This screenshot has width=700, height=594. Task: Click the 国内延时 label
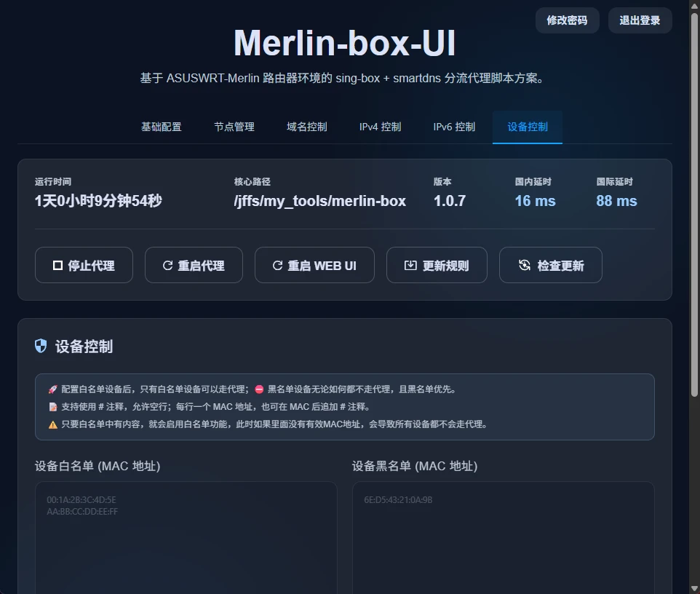tap(533, 182)
